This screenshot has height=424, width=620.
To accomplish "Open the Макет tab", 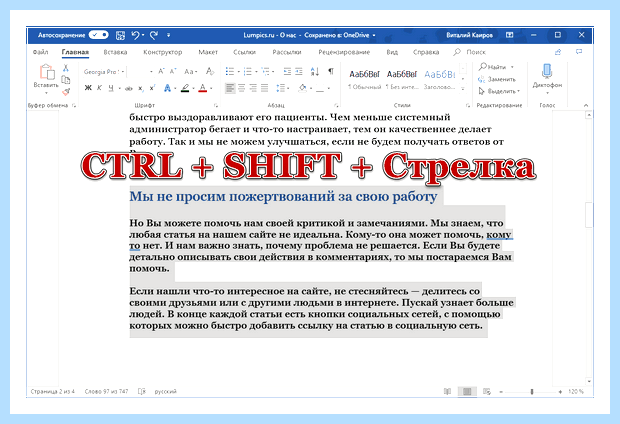I will tap(208, 52).
